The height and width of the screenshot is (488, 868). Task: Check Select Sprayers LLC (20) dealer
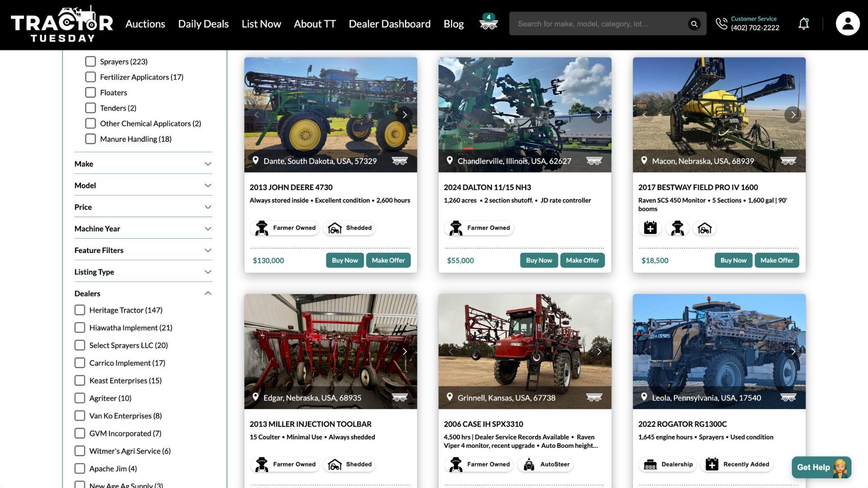pos(80,345)
